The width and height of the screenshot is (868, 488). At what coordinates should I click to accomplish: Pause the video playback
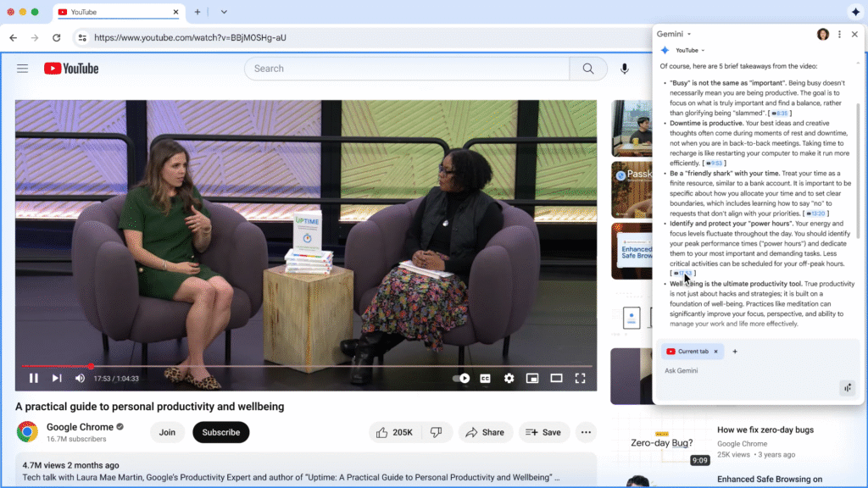coord(34,378)
